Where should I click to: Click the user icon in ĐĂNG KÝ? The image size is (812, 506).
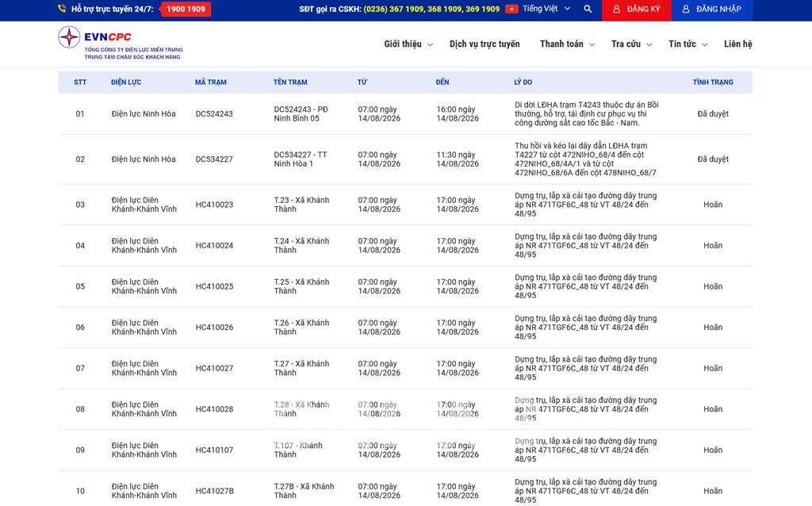(616, 9)
